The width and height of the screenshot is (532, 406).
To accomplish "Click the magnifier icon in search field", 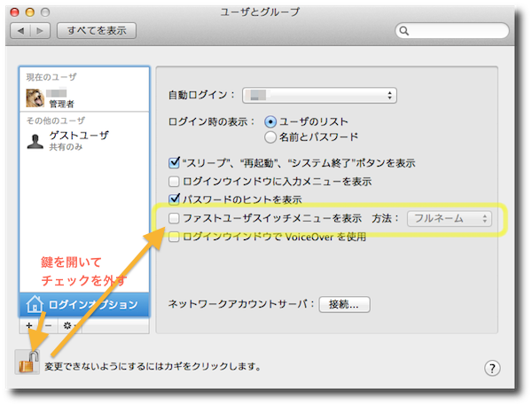I will pyautogui.click(x=403, y=31).
